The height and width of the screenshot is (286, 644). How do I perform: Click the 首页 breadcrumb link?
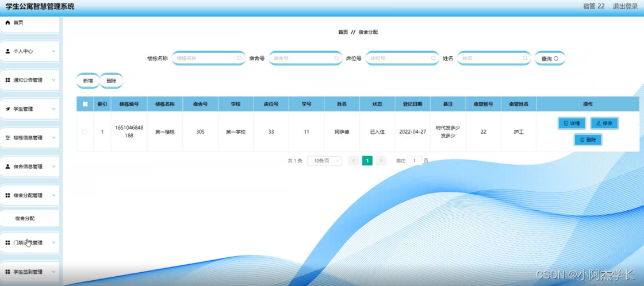coord(343,32)
